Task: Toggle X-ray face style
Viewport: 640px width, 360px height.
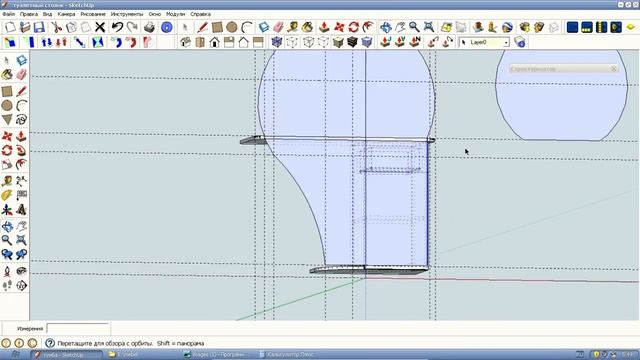Action: (277, 42)
